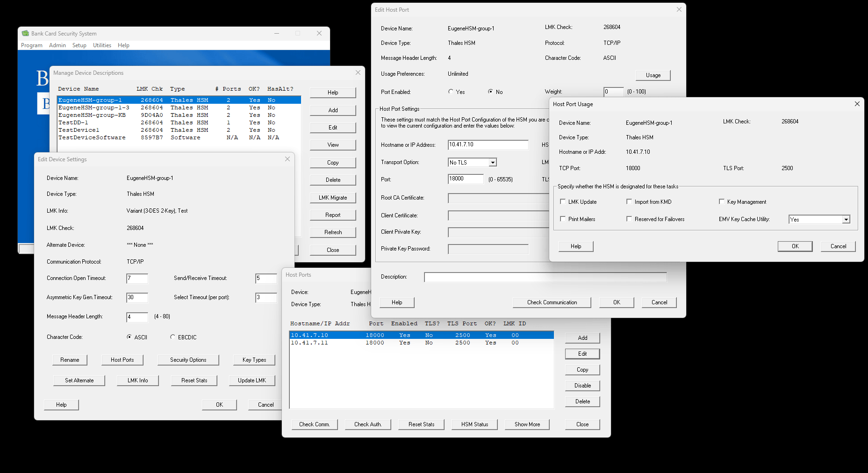Viewport: 868px width, 473px height.
Task: Open the Help menu in the menu bar
Action: click(x=123, y=45)
